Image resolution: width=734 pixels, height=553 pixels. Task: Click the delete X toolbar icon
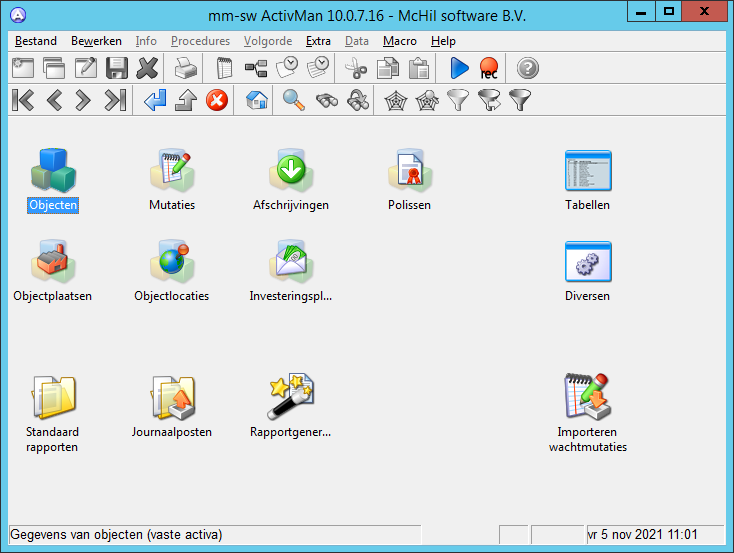pos(147,68)
